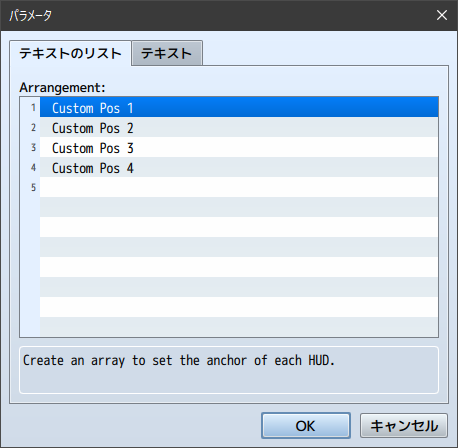Select the テキストのリスト tab
The width and height of the screenshot is (458, 448).
[70, 53]
